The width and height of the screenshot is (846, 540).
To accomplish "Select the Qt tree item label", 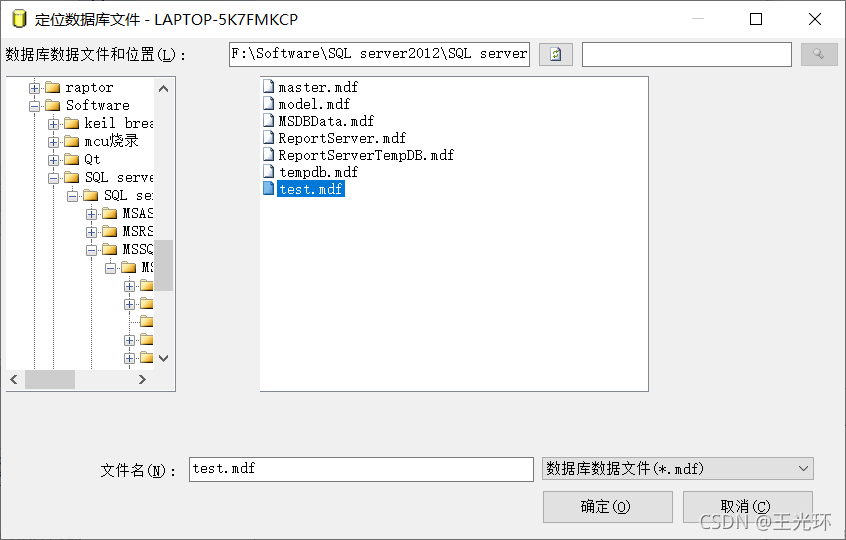I will pyautogui.click(x=92, y=159).
